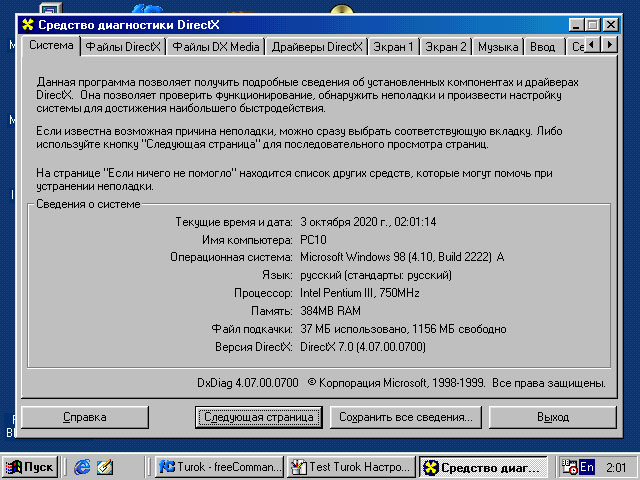Open the Экран 2 tab
640x480 pixels.
pos(446,47)
